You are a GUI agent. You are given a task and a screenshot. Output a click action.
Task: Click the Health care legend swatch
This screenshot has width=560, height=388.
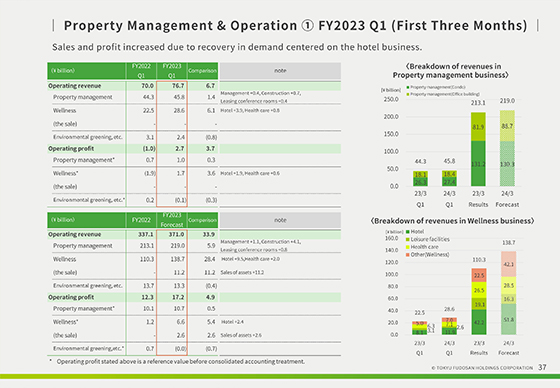pyautogui.click(x=408, y=247)
